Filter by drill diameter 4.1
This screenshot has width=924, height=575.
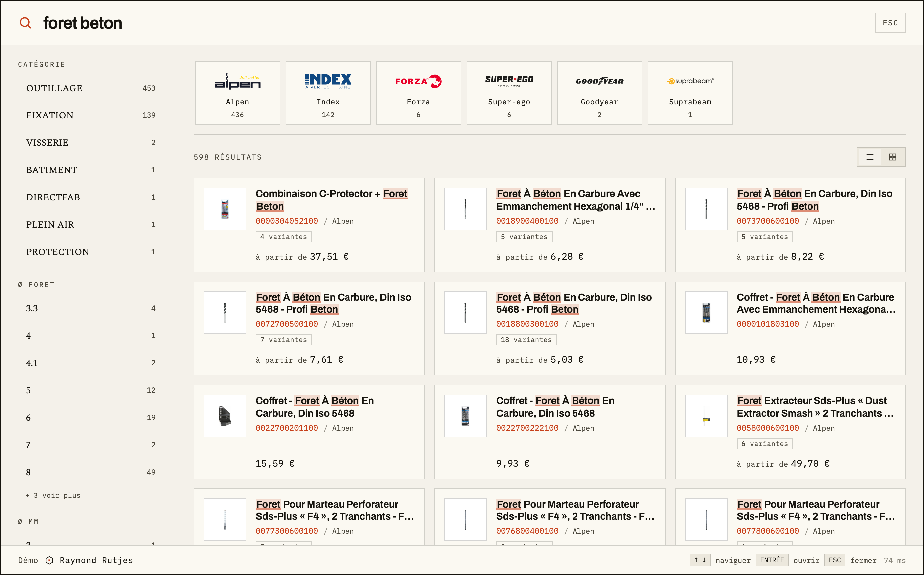click(91, 363)
